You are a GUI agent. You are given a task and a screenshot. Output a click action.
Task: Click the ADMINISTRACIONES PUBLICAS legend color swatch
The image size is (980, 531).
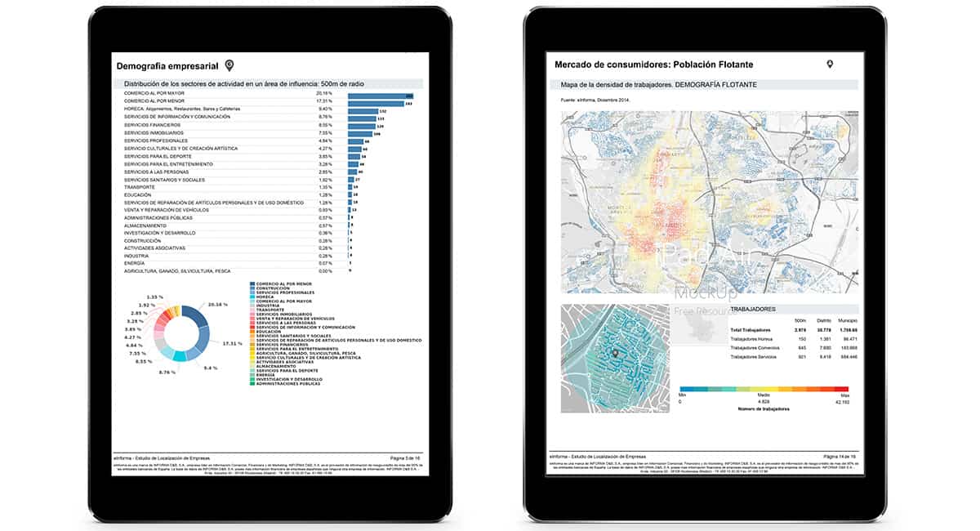pyautogui.click(x=252, y=384)
